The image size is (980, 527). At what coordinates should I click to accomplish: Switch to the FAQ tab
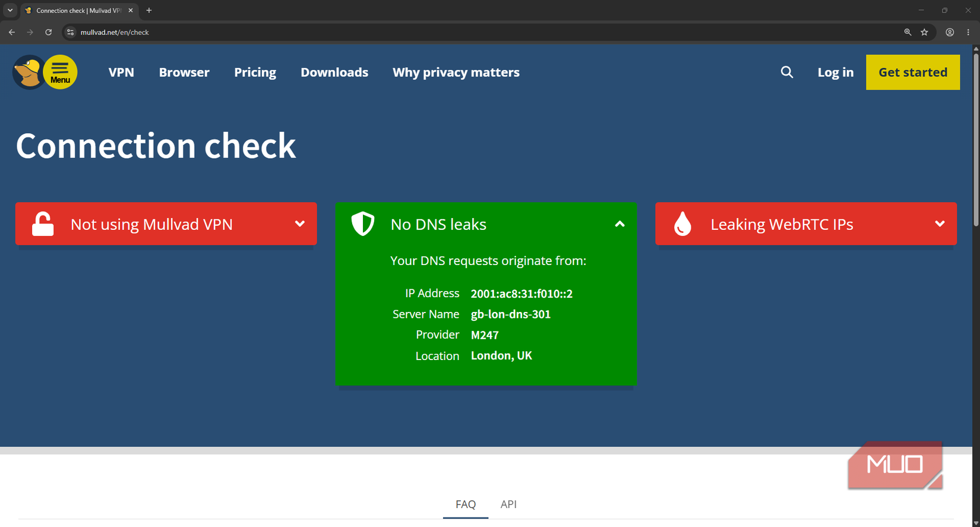pos(466,504)
